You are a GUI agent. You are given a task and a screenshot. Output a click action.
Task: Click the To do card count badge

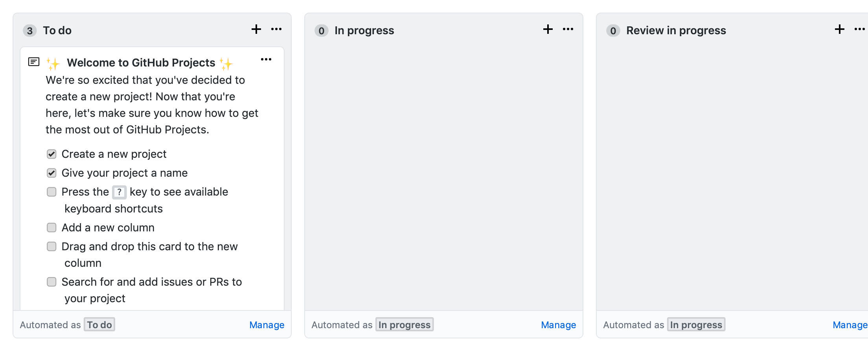(30, 31)
